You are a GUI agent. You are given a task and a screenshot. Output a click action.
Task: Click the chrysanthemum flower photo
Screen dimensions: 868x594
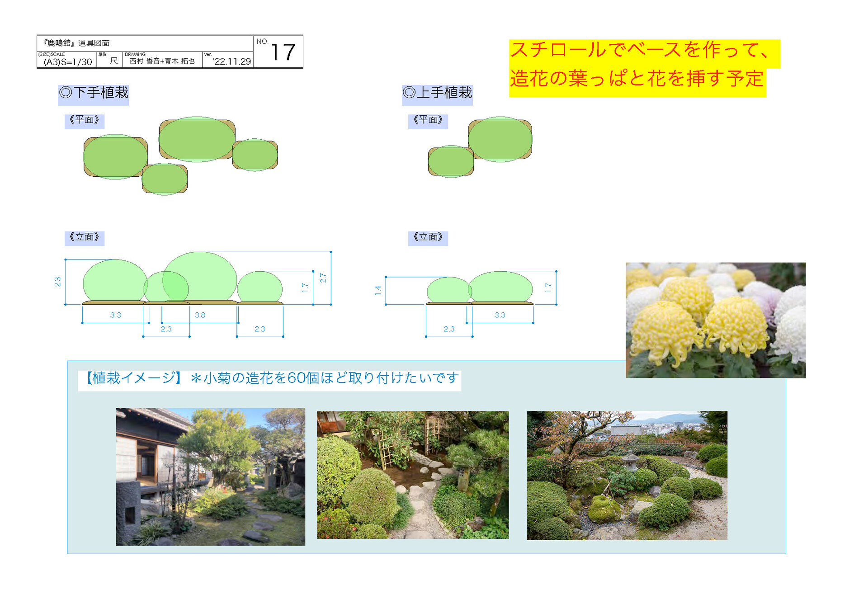point(715,320)
